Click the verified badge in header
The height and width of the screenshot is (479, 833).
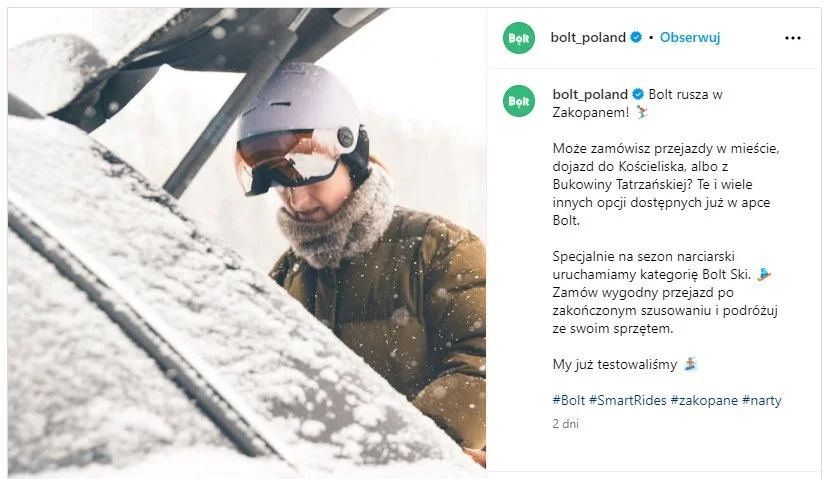(x=636, y=37)
